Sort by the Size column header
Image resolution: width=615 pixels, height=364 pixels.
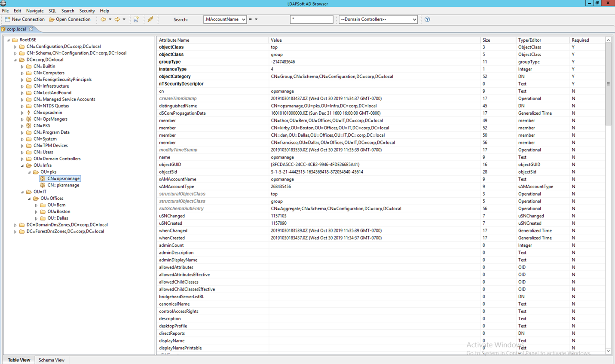point(498,40)
